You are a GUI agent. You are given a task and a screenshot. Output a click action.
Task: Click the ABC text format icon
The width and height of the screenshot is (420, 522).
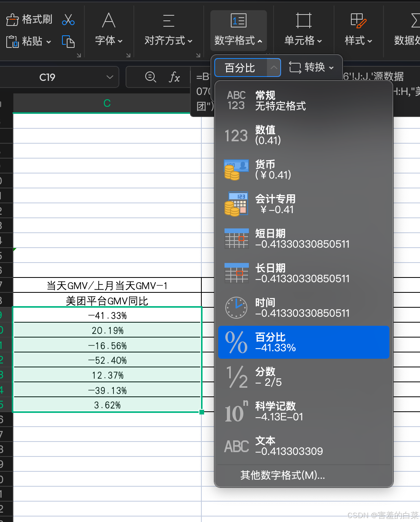click(x=236, y=446)
